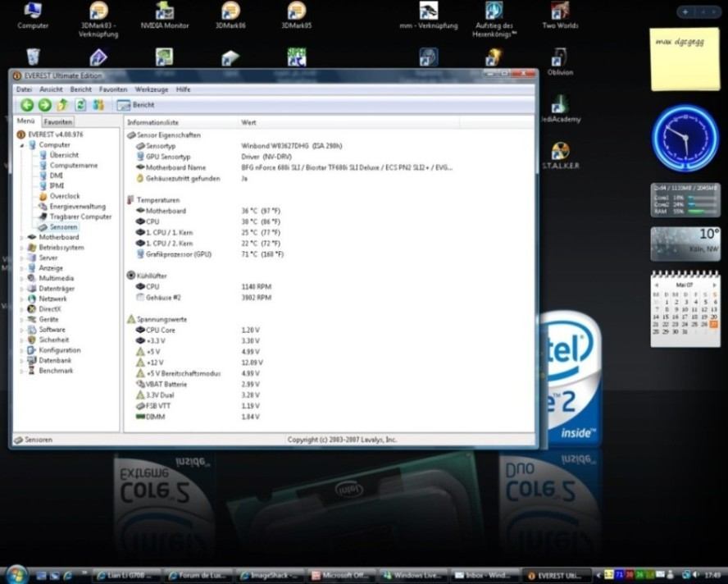
Task: Open the 3DMark06 desktop shortcut
Action: pos(230,16)
